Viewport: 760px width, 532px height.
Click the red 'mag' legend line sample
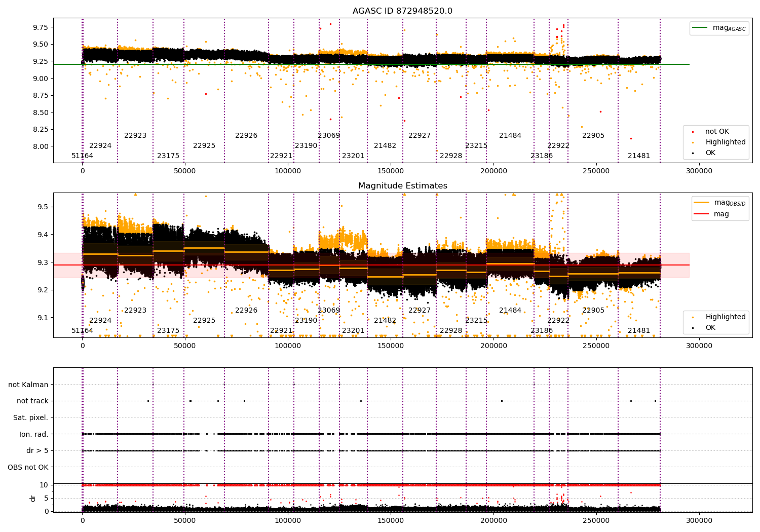[702, 214]
